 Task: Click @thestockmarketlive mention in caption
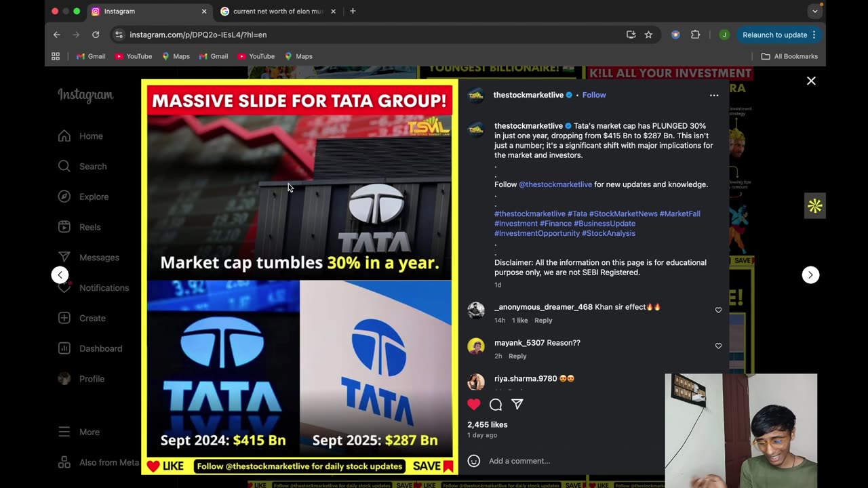click(555, 184)
